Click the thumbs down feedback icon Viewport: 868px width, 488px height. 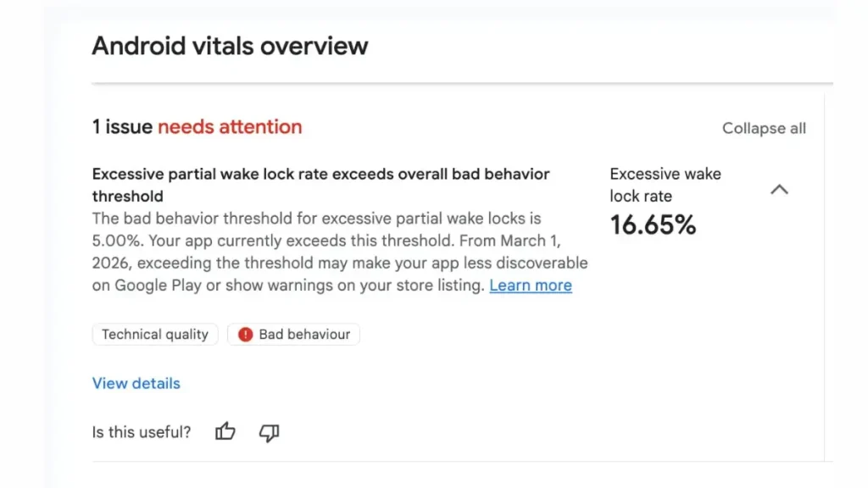[x=269, y=432]
